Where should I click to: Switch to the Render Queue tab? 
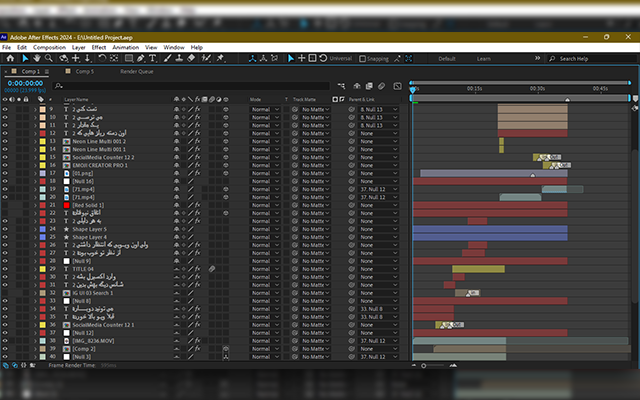(x=137, y=71)
